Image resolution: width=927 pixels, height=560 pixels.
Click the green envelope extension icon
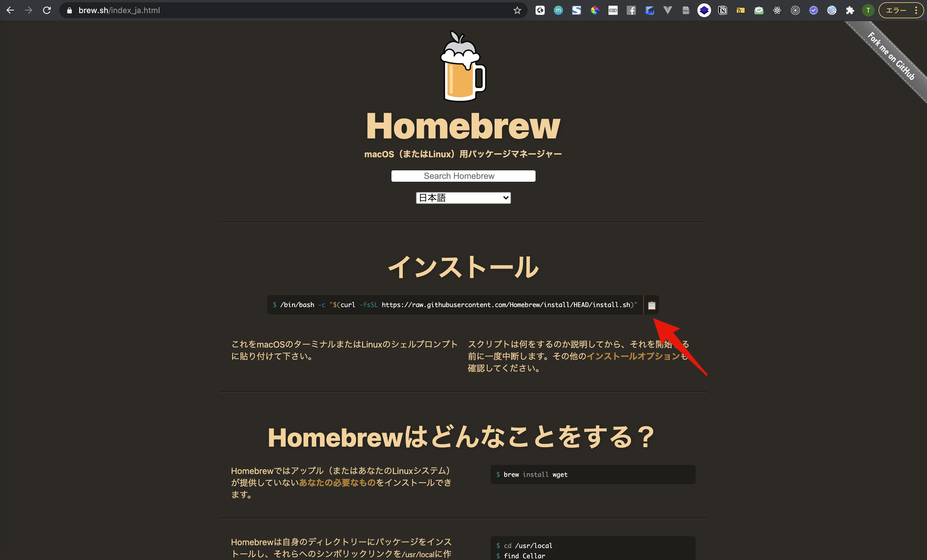(x=758, y=10)
